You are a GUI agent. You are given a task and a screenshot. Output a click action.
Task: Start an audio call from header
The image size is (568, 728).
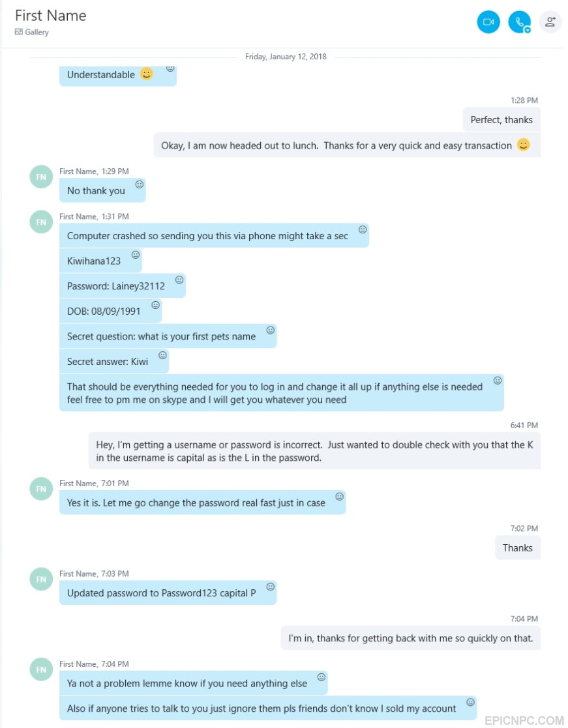[x=519, y=22]
